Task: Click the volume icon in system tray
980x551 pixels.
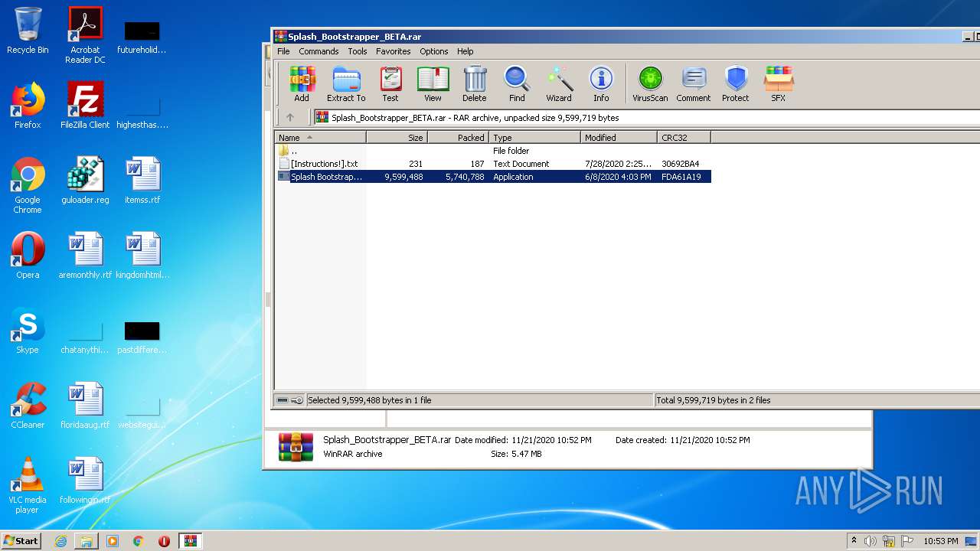Action: 871,541
